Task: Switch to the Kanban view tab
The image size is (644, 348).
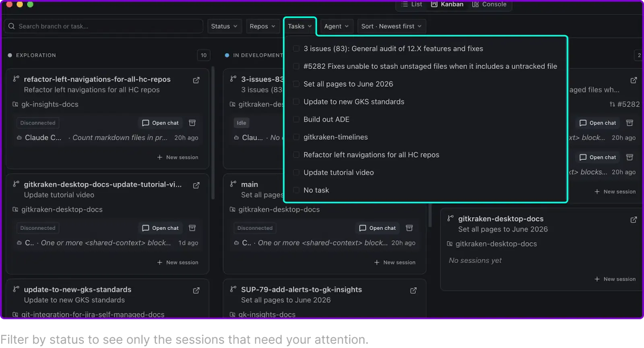Action: pos(447,4)
